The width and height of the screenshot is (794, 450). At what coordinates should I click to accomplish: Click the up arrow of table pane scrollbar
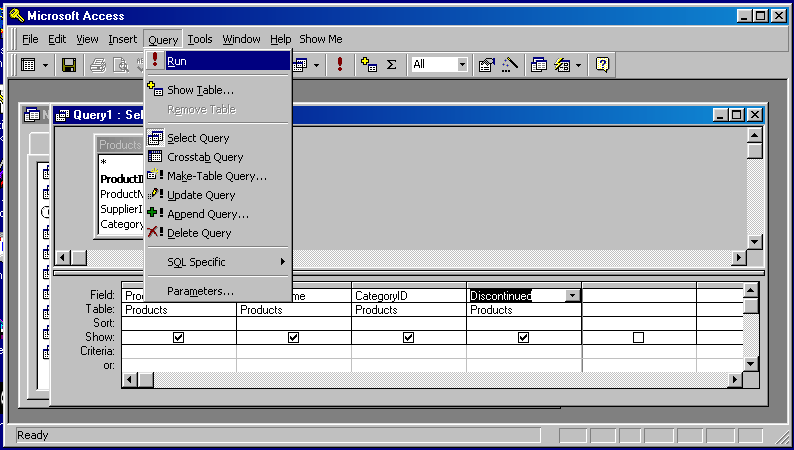[x=755, y=135]
